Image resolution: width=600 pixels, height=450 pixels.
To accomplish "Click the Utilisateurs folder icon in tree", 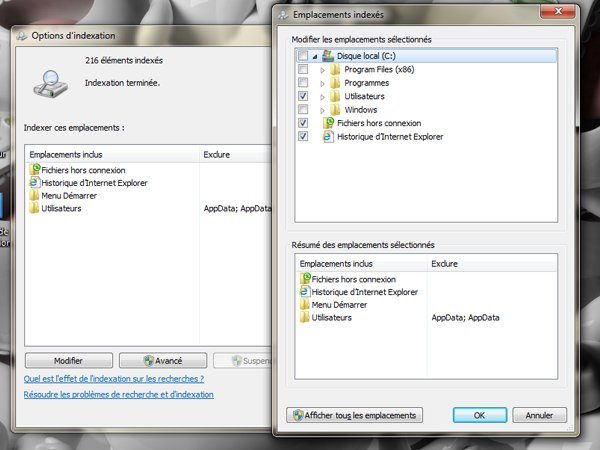I will tap(335, 96).
